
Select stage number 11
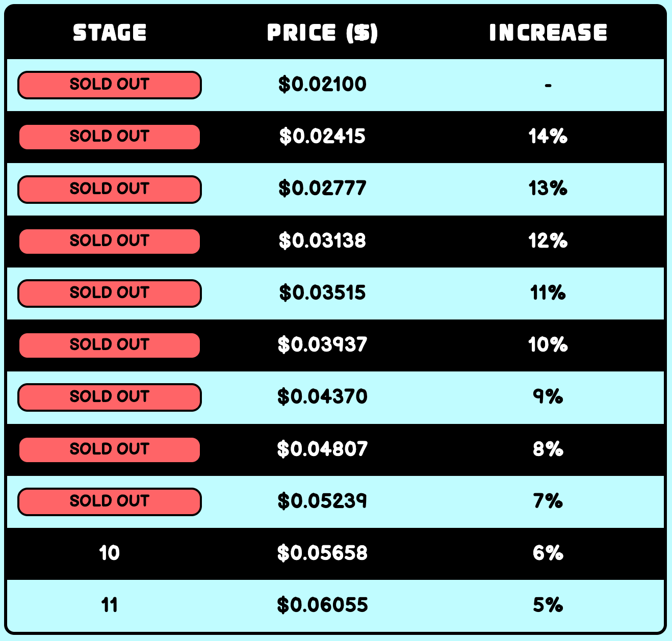(x=110, y=605)
